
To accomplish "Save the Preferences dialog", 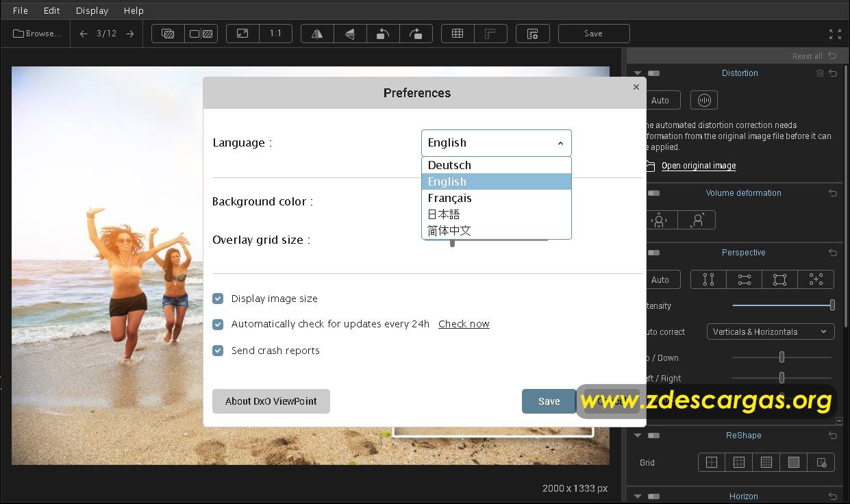I will pos(549,401).
